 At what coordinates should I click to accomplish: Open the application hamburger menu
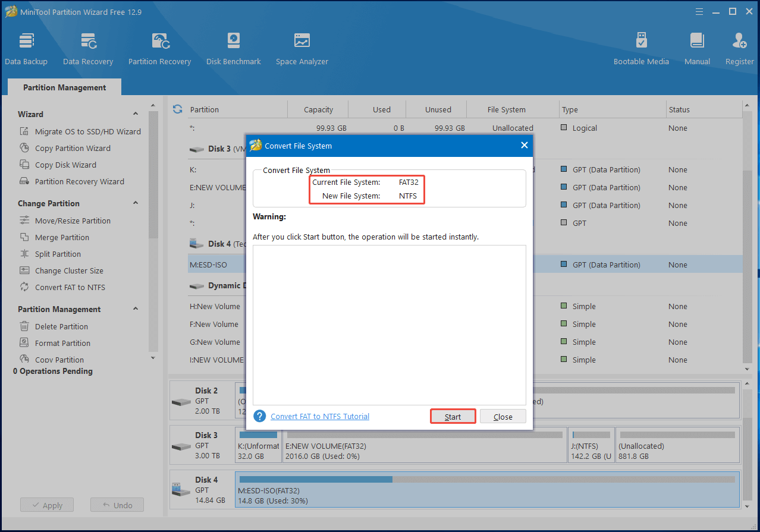[699, 11]
